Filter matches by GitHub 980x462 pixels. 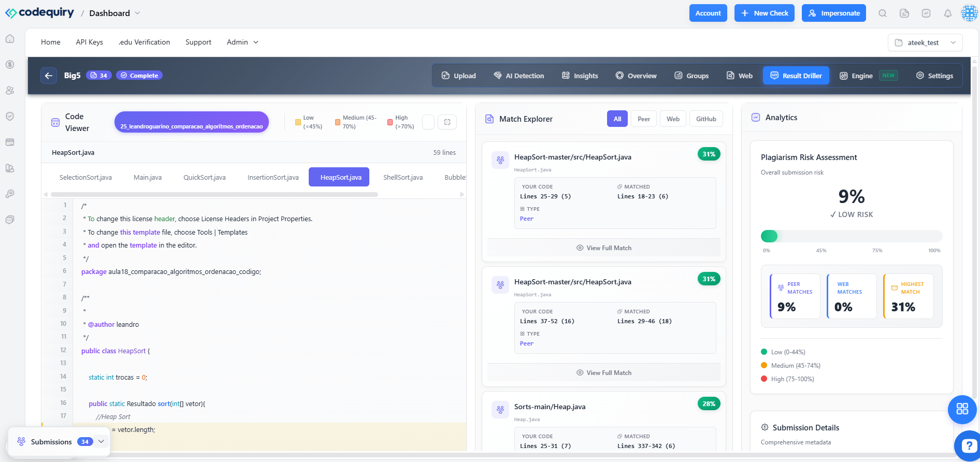point(706,119)
